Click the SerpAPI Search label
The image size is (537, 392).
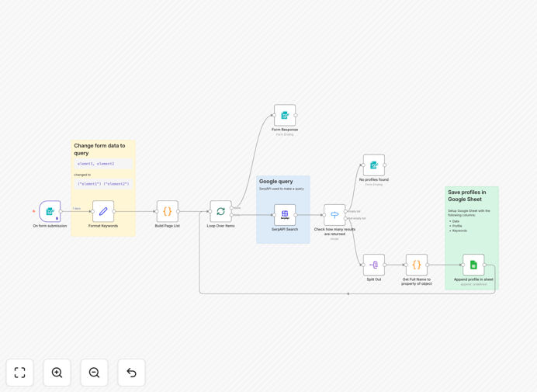point(285,229)
